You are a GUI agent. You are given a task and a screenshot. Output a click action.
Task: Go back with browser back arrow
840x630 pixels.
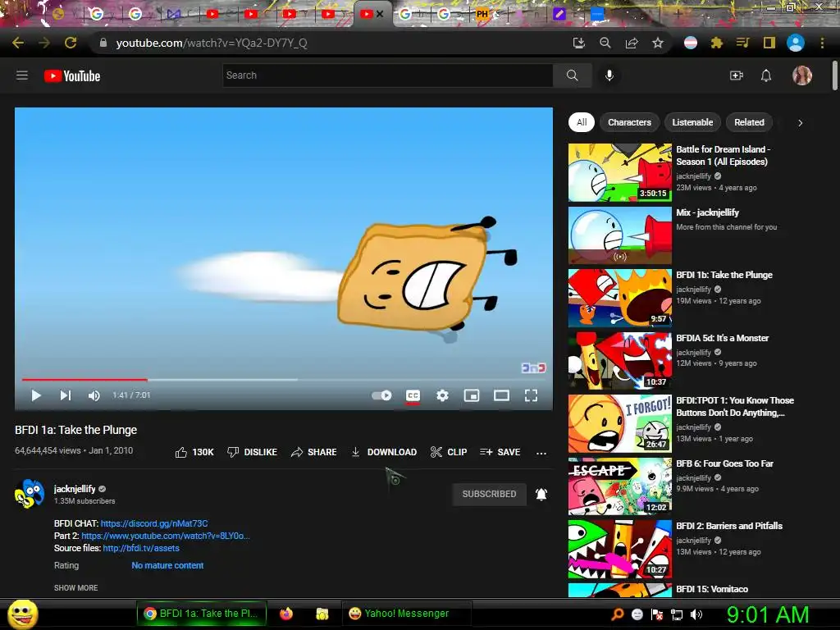pyautogui.click(x=18, y=43)
